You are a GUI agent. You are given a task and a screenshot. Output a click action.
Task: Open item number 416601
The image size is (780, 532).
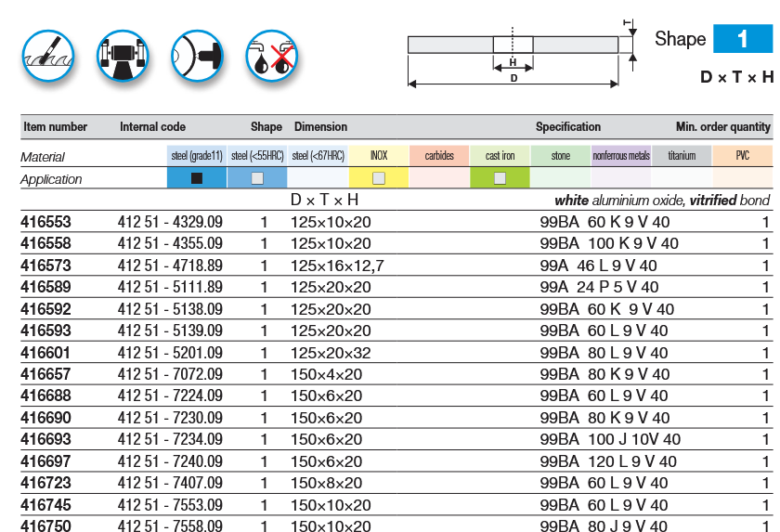45,353
